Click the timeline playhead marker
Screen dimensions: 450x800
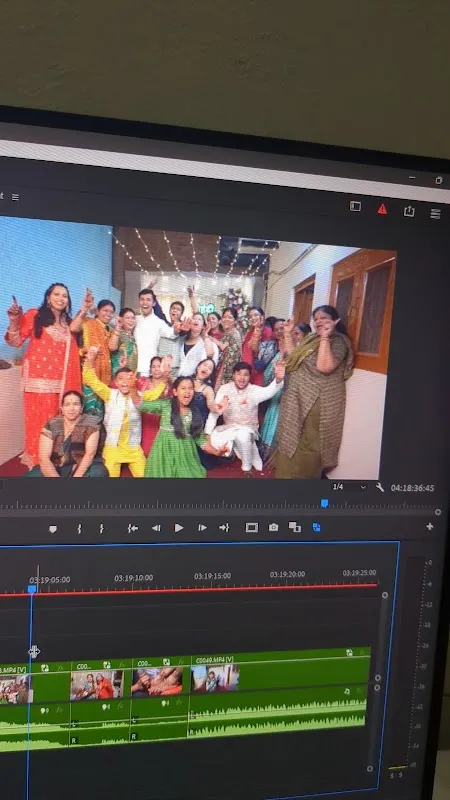click(32, 589)
